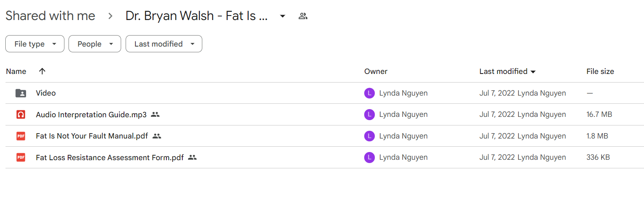The height and width of the screenshot is (199, 644).
Task: Click the Lynda Nguyen avatar in the Fat Loss Resistance Assessment Form row
Action: tap(370, 157)
